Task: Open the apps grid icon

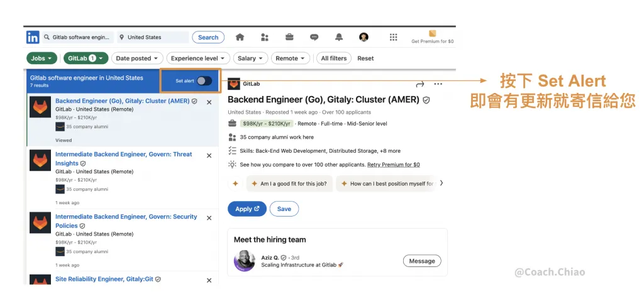Action: [394, 37]
